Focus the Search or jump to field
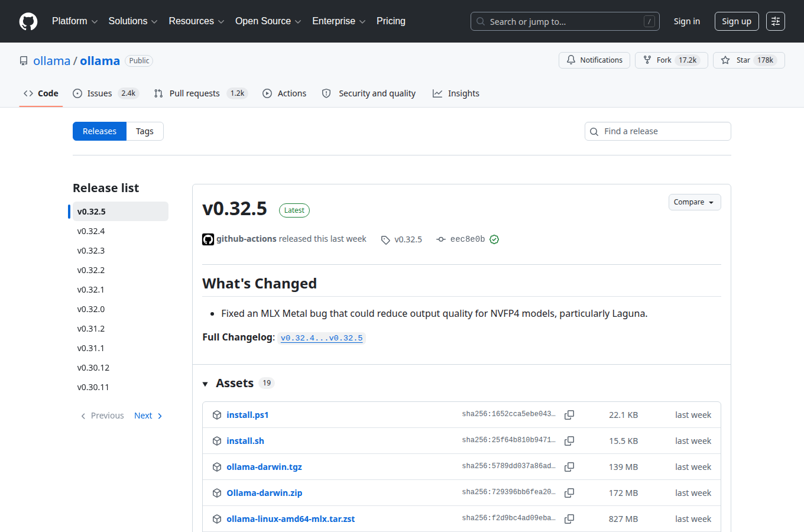The height and width of the screenshot is (532, 804). pos(565,21)
